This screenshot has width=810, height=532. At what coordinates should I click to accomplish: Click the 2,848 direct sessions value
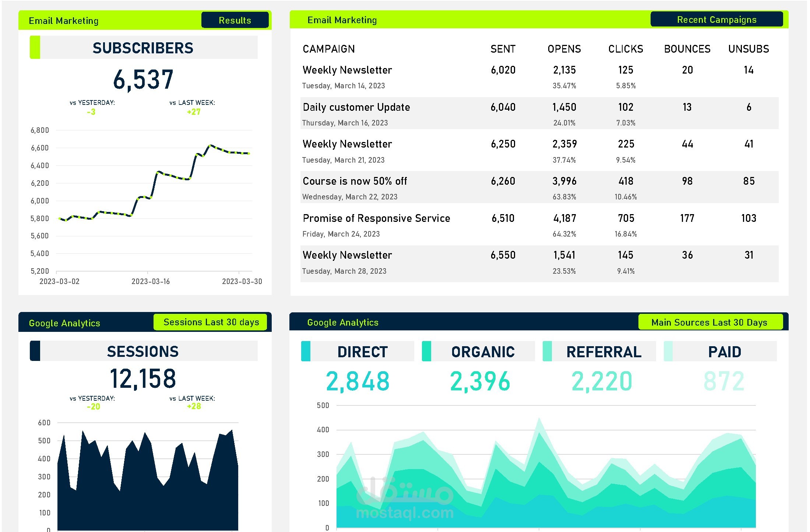click(x=357, y=381)
